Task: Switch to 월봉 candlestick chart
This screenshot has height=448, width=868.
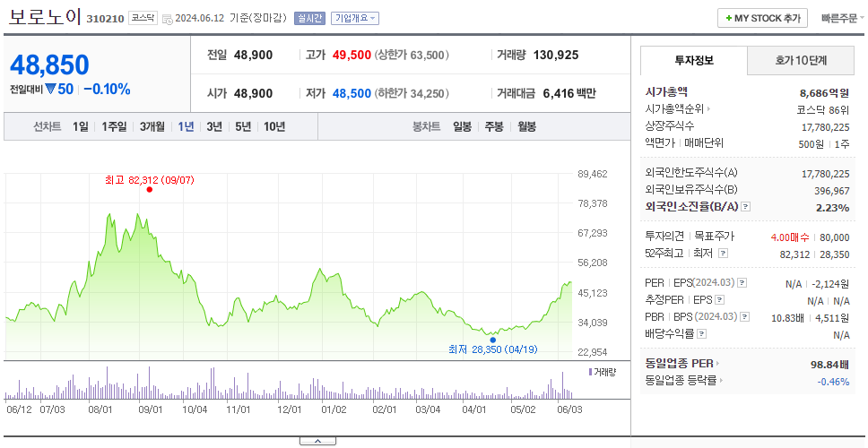Action: pos(527,126)
